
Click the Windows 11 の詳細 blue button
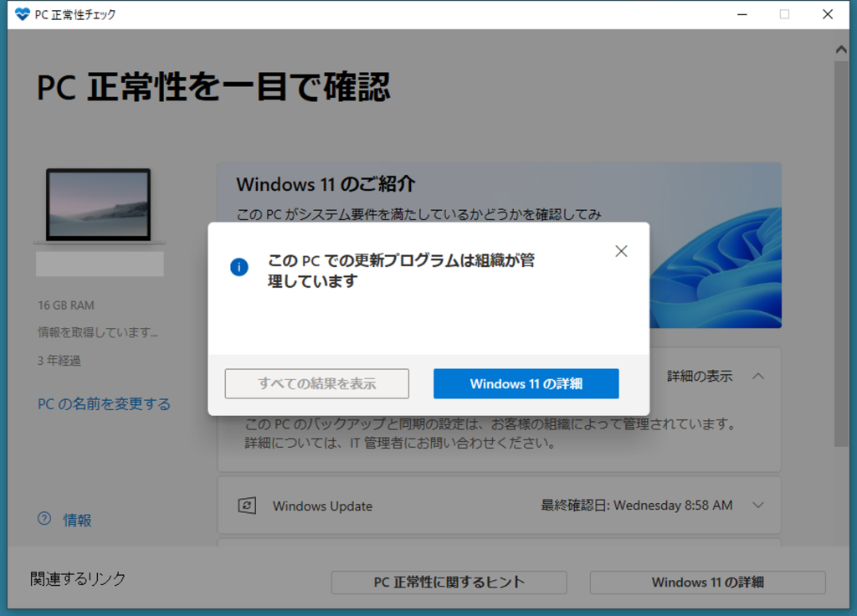526,383
